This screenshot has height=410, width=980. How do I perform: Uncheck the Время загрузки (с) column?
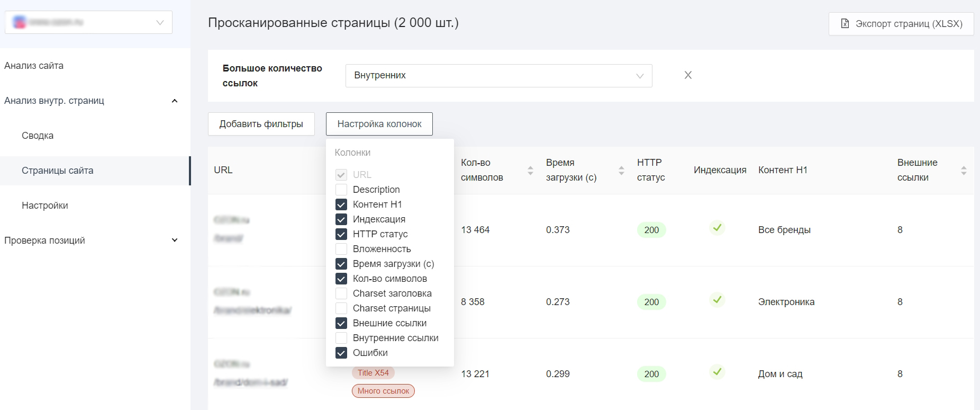coord(341,264)
